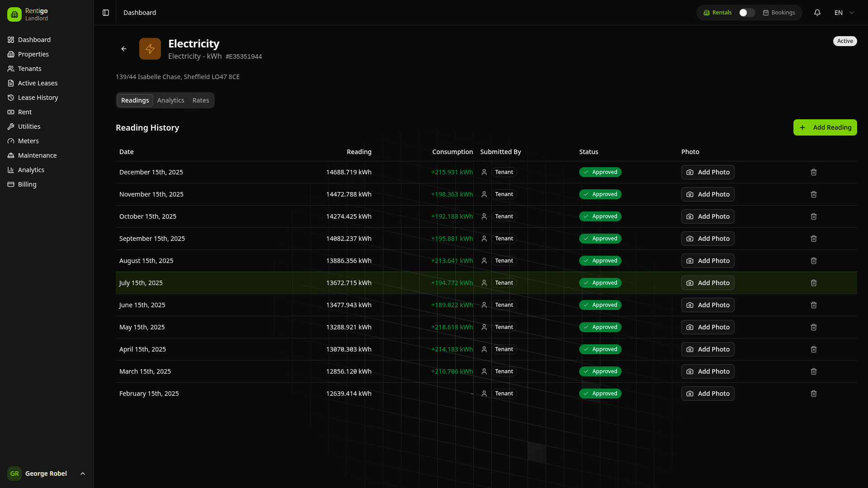
Task: Add Photo for October 15th reading
Action: pyautogui.click(x=708, y=216)
